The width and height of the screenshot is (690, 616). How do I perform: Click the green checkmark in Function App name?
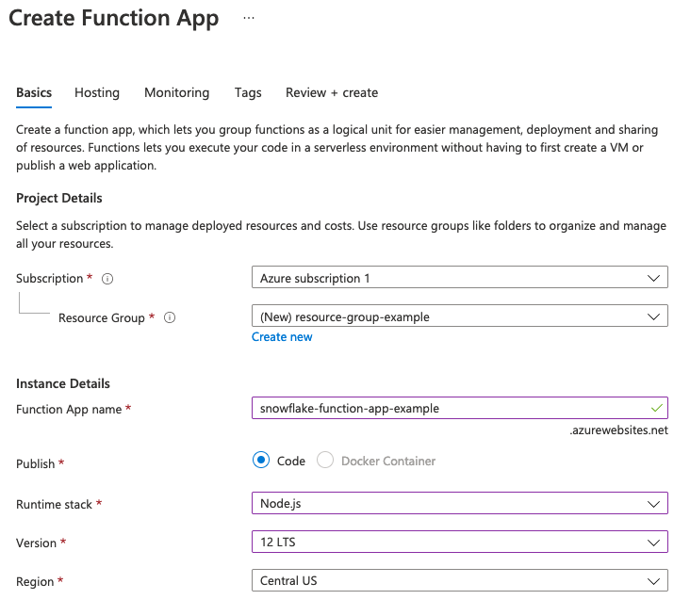[x=656, y=408]
